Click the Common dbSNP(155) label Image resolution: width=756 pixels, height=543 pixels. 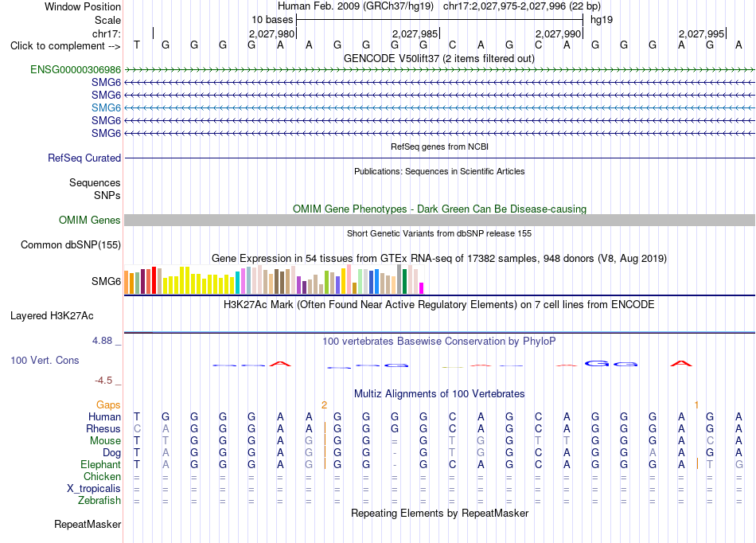pyautogui.click(x=70, y=245)
